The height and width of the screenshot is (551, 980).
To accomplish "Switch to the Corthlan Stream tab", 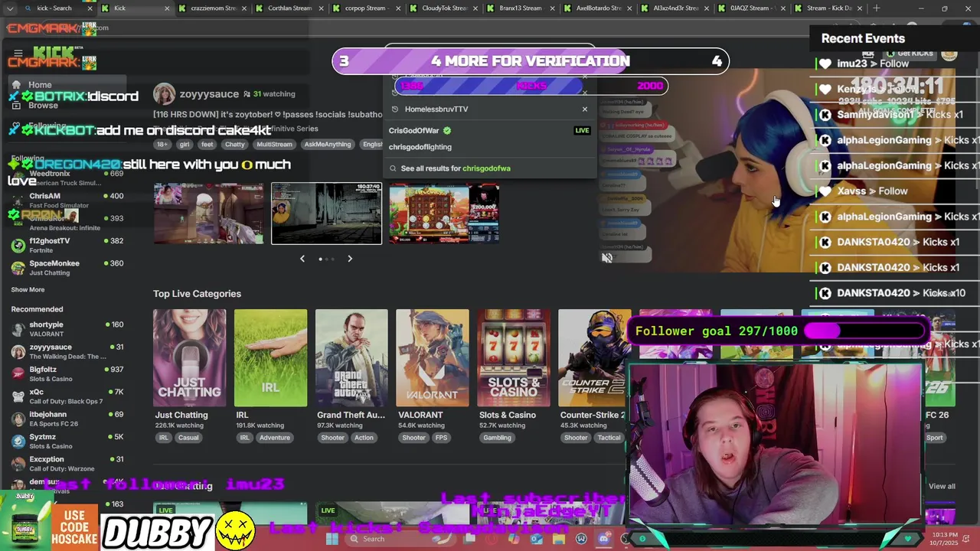I will tap(290, 8).
